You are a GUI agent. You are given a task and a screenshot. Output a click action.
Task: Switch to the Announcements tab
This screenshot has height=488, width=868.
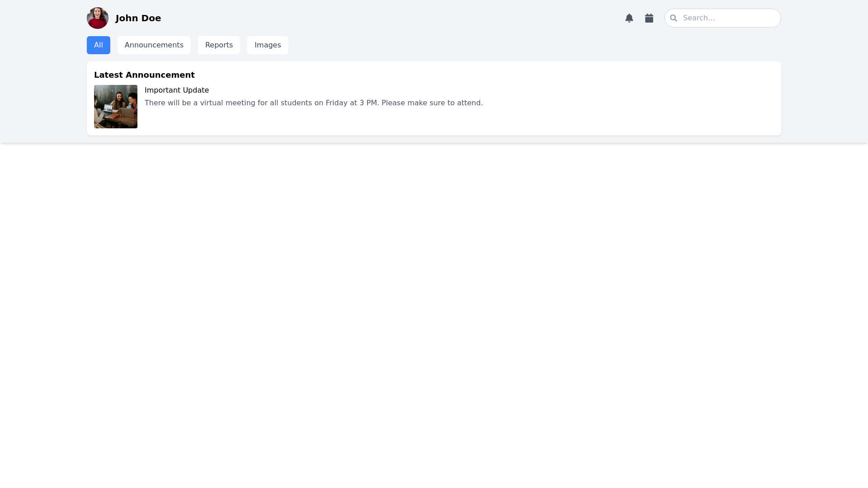pos(154,45)
